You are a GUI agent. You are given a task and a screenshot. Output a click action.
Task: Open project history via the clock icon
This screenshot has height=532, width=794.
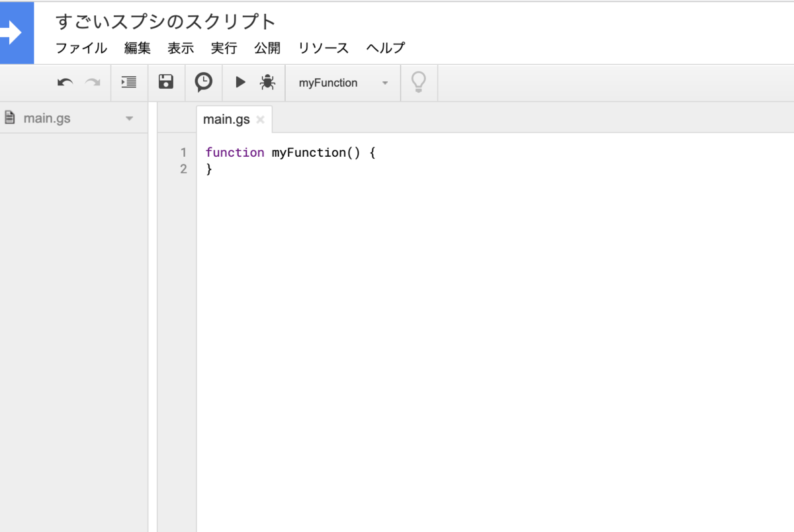203,82
